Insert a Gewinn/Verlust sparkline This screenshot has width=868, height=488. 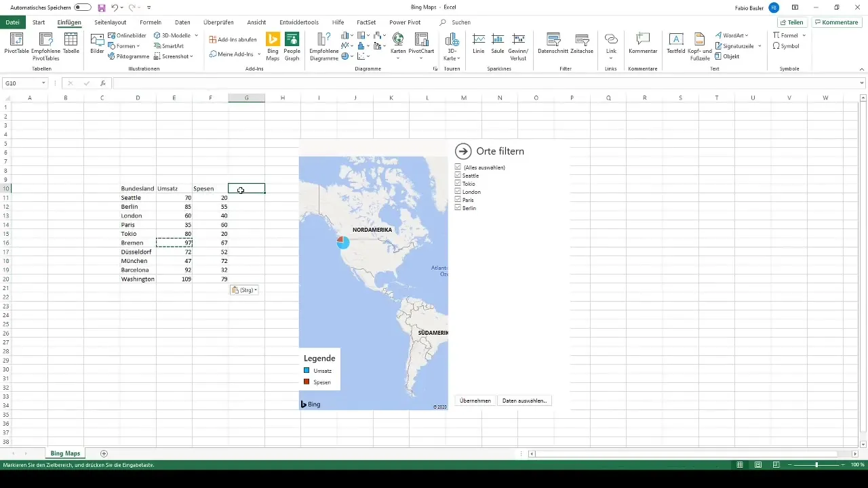pyautogui.click(x=519, y=46)
